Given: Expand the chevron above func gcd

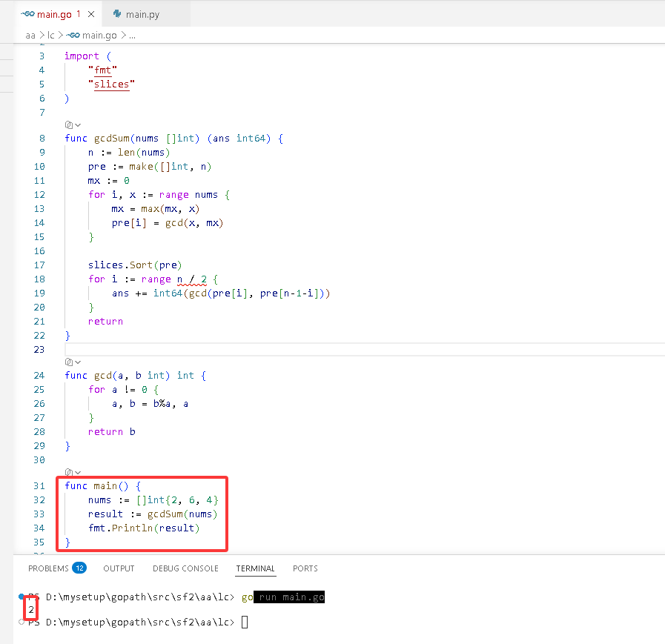Looking at the screenshot, I should pos(78,362).
